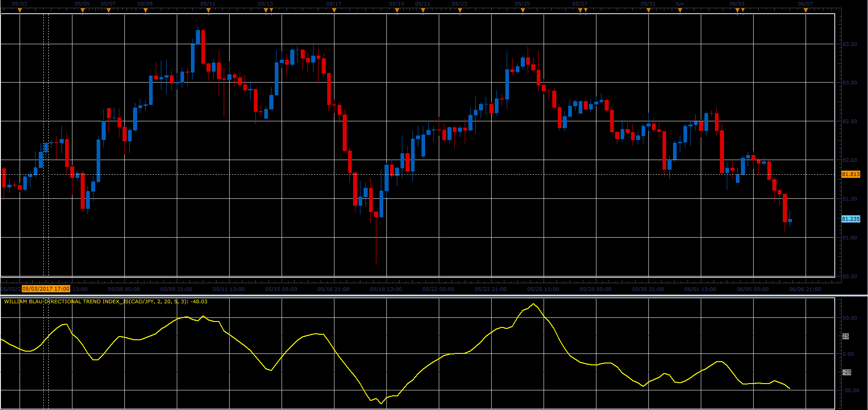This screenshot has height=410, width=868.
Task: Click the 05/09 21:00 time axis label
Action: pos(176,289)
